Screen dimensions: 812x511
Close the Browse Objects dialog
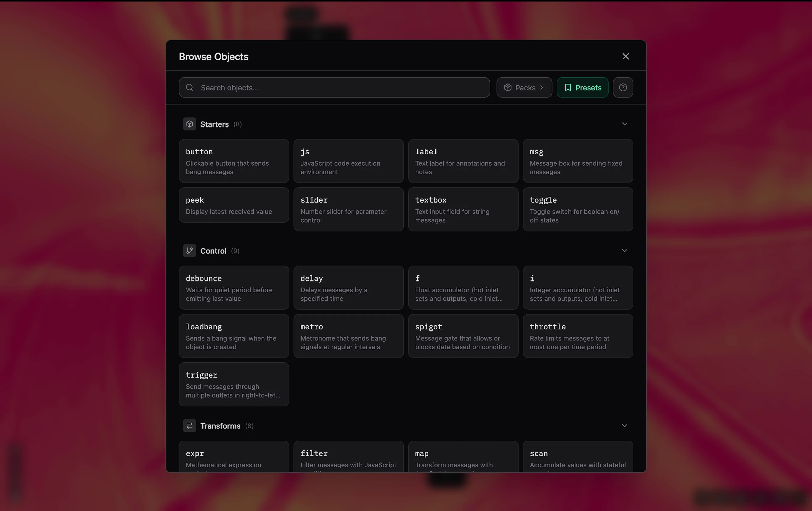click(626, 56)
